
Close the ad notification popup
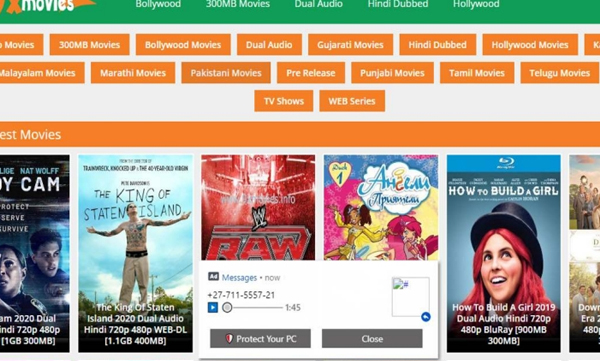372,338
